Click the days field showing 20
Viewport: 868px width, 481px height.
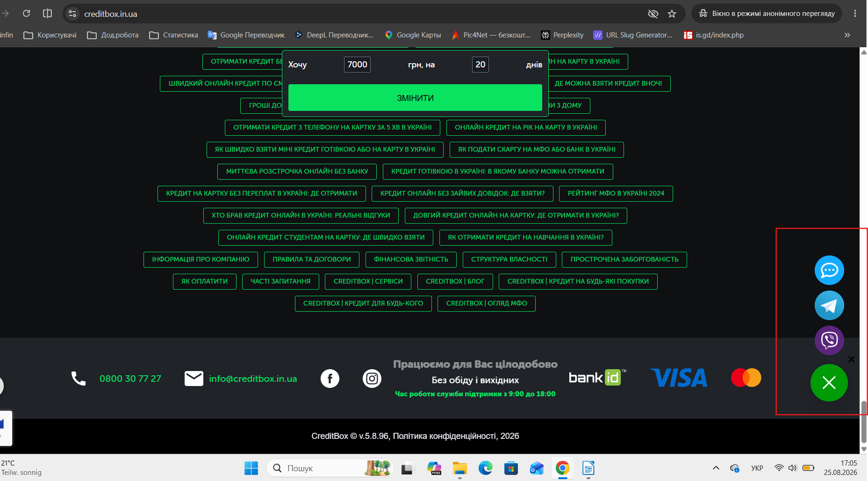(481, 65)
